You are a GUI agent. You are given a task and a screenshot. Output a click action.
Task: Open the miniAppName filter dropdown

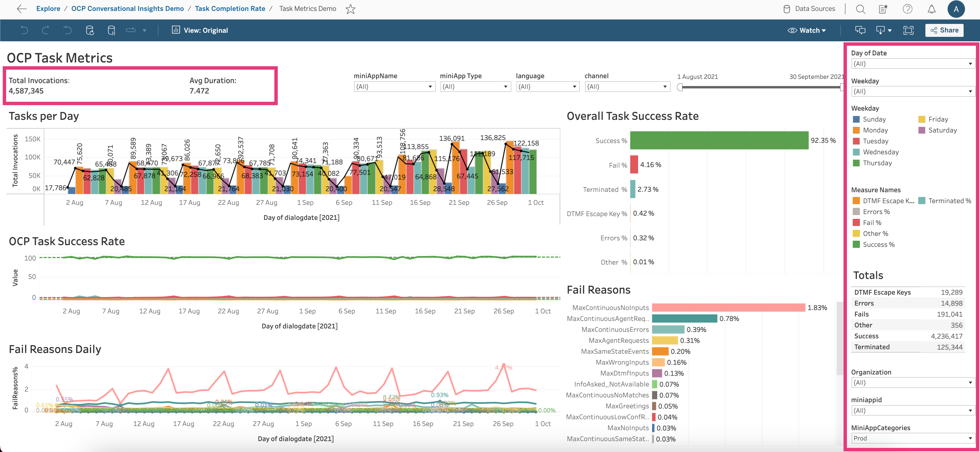coord(394,86)
